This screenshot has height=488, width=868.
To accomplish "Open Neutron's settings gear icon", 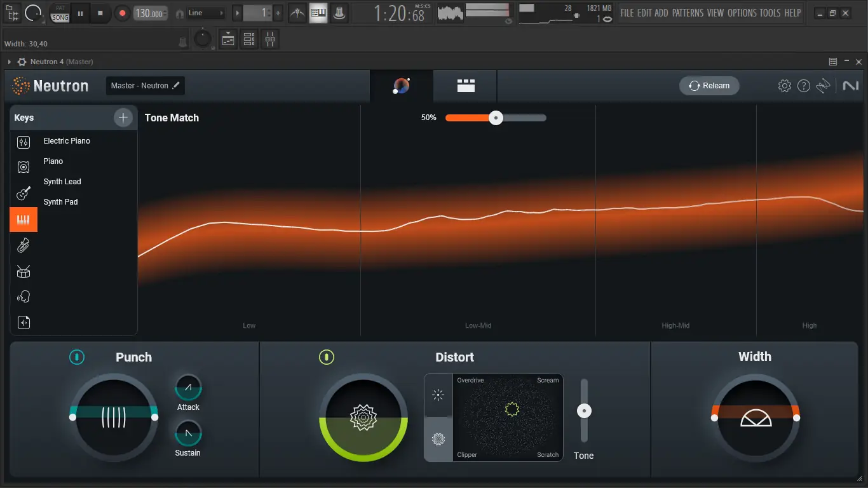I will (x=784, y=85).
